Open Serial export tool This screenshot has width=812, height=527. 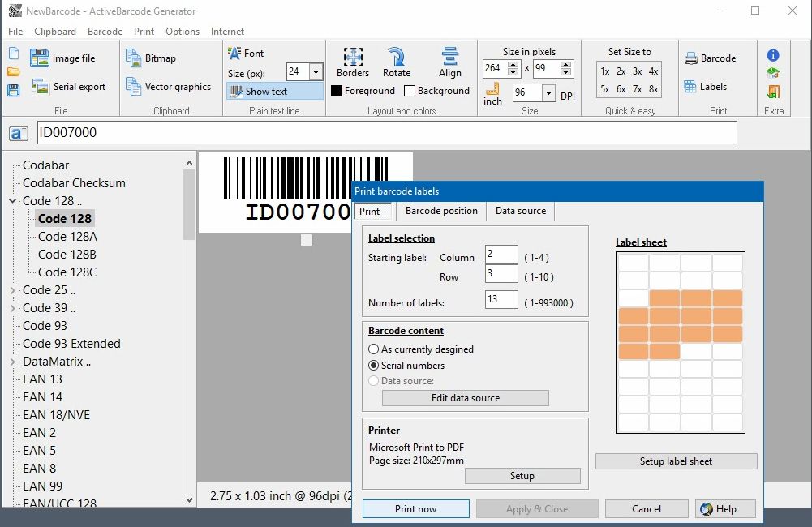coord(68,87)
